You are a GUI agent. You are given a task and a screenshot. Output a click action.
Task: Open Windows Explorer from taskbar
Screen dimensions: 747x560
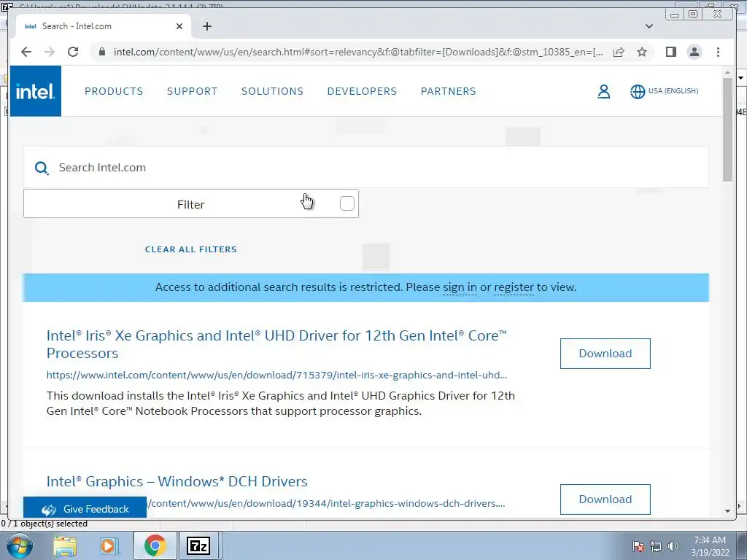pos(65,545)
